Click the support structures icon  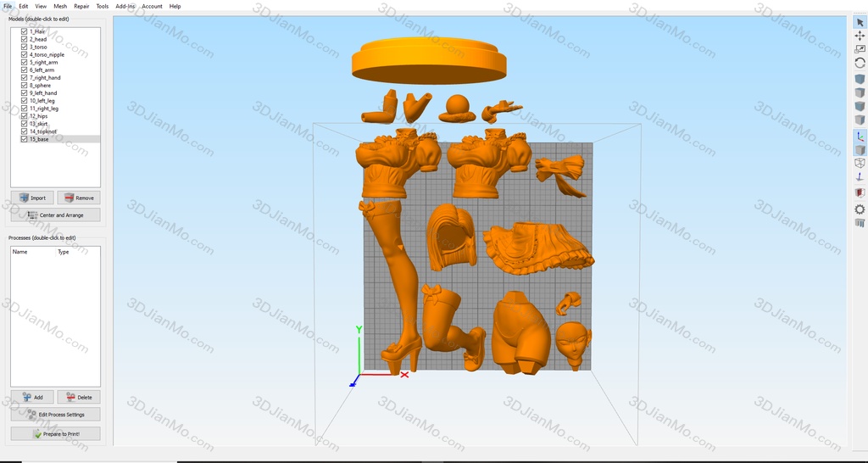click(860, 223)
